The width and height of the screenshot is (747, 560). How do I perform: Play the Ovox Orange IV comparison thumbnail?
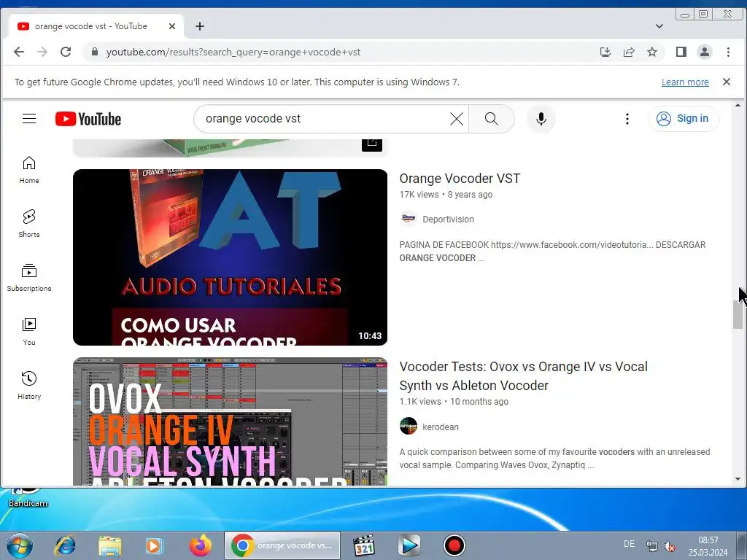230,421
